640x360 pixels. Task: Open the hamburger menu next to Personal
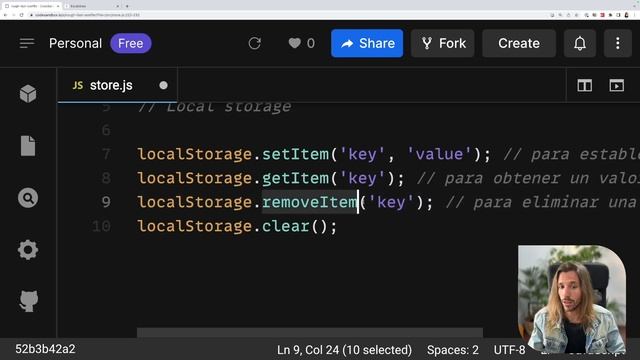(27, 43)
